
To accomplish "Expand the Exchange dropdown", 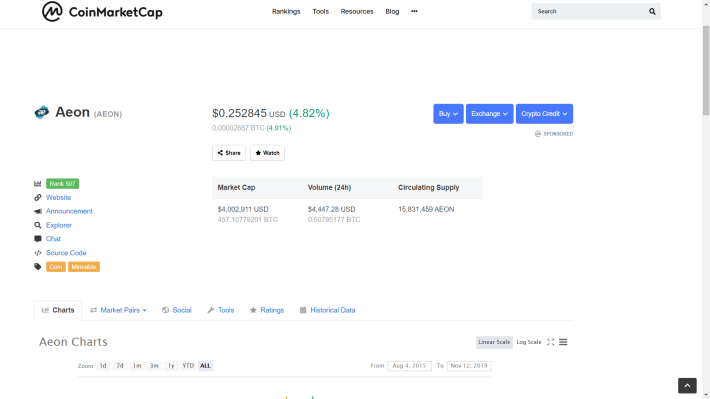I will coord(489,114).
